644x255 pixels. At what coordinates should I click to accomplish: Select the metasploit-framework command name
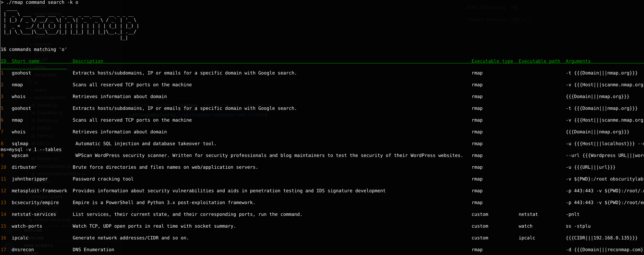(39, 191)
